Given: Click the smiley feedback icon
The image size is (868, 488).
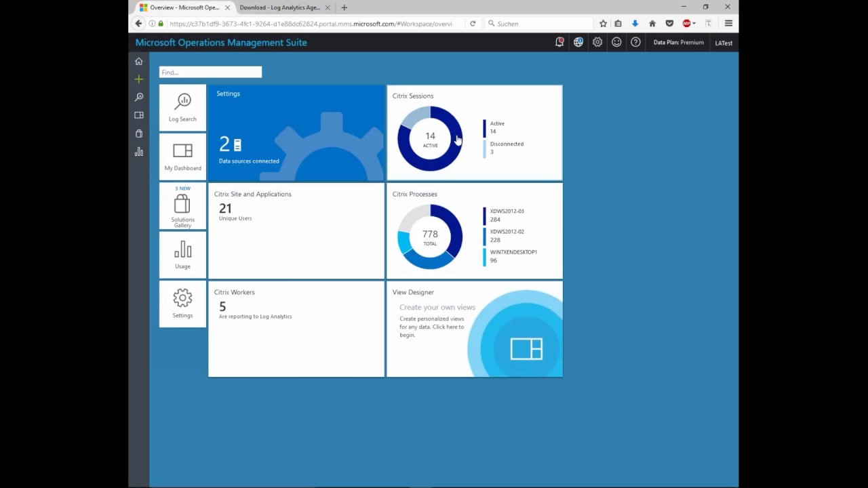Looking at the screenshot, I should tap(616, 42).
